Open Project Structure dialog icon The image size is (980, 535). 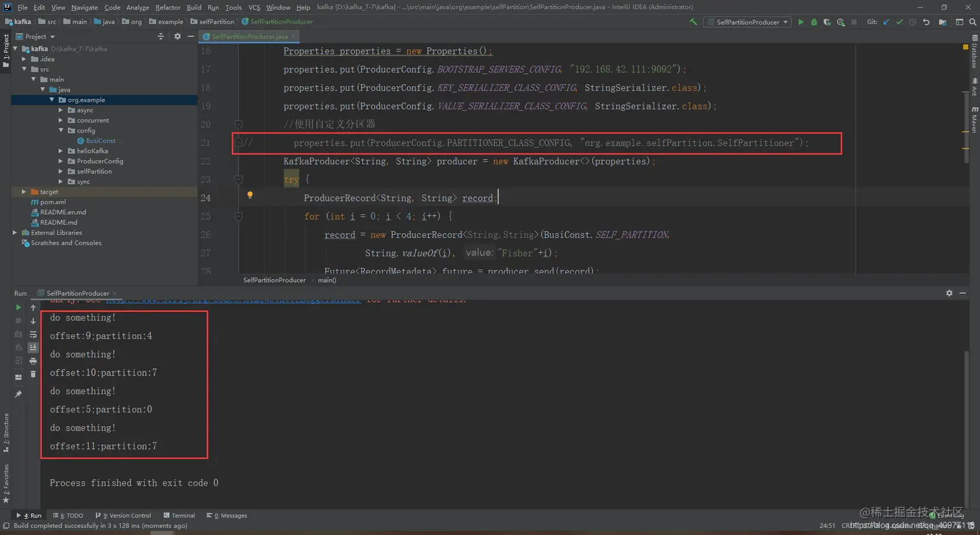click(942, 22)
